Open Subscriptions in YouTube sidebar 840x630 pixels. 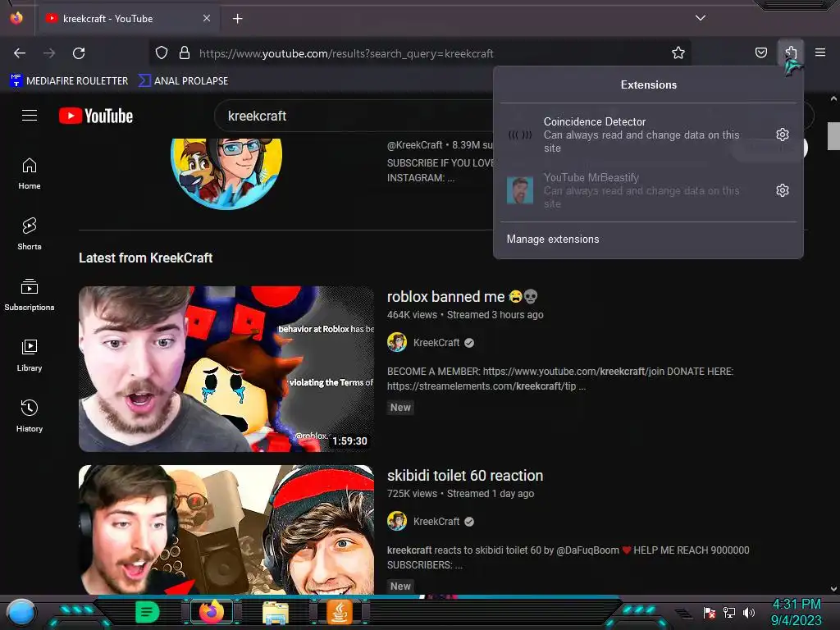30,295
